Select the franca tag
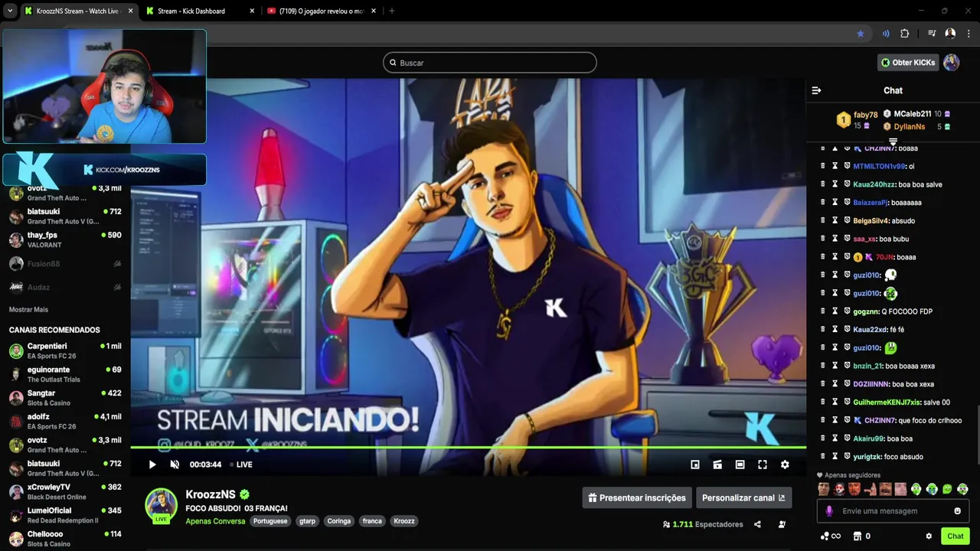The image size is (980, 551). tap(372, 521)
